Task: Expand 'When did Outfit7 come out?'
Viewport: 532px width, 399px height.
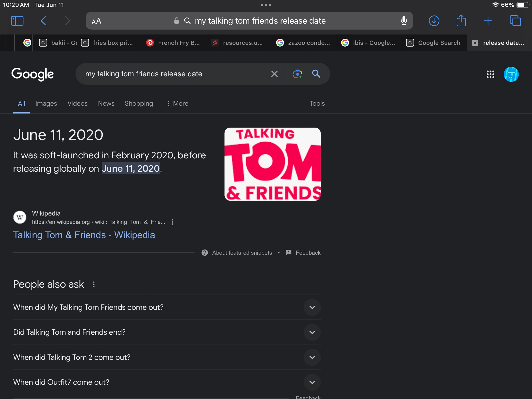Action: click(167, 382)
